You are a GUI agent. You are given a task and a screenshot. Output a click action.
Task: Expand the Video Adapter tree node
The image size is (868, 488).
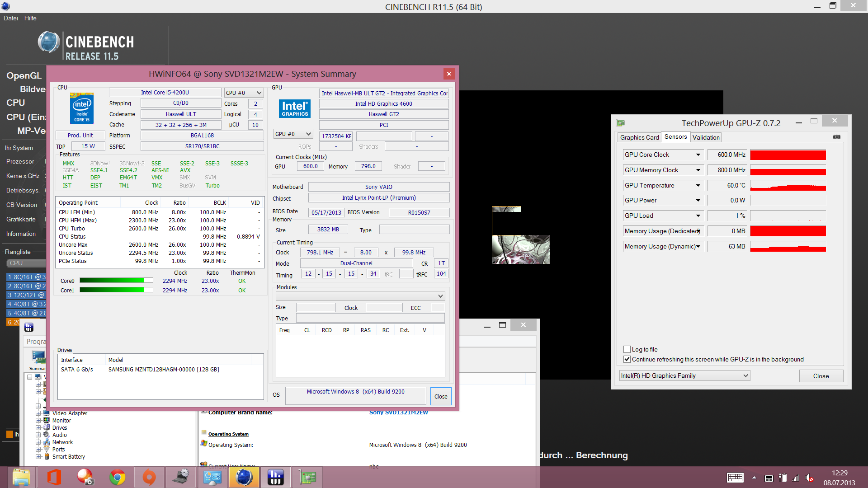[x=38, y=413]
